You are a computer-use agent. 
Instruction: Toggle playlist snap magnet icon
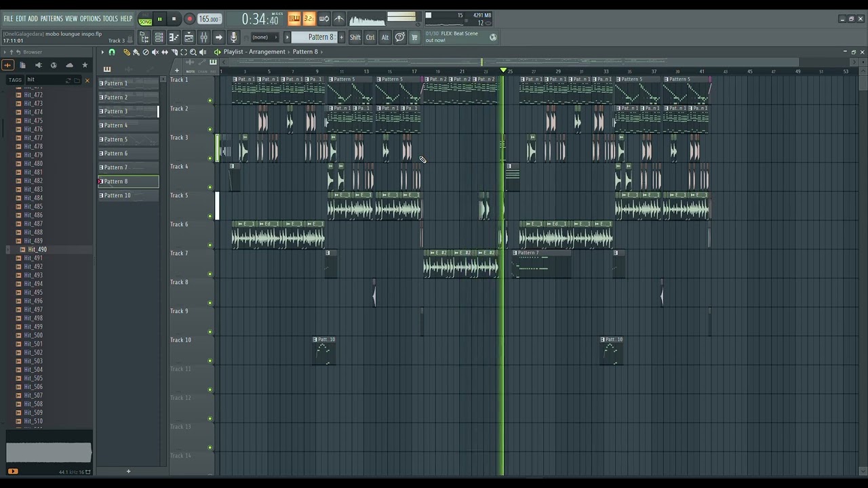point(112,52)
